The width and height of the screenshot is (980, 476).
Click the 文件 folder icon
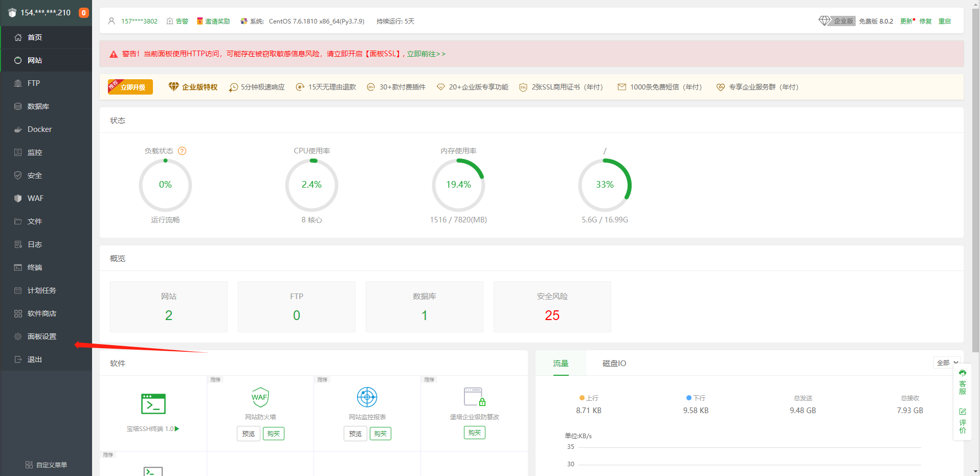[18, 221]
